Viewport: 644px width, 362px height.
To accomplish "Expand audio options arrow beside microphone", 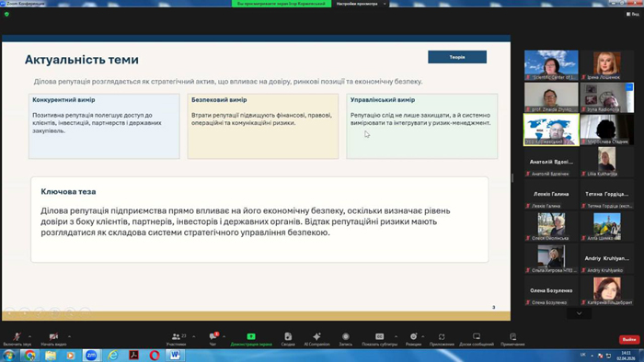I will [29, 336].
